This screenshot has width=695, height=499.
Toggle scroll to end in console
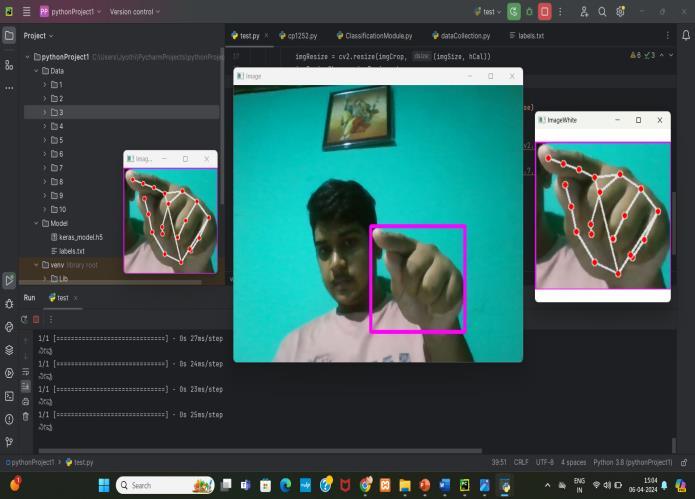(x=26, y=386)
